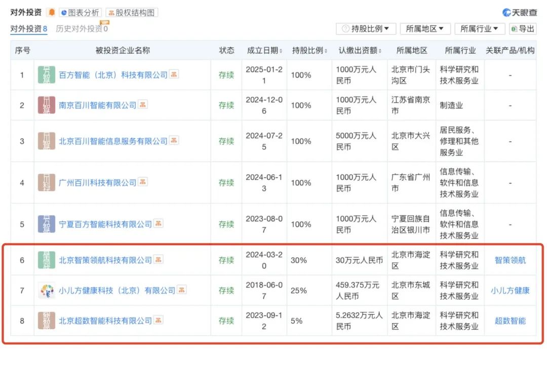Open the 所属行业 filter dropdown
The image size is (547, 392).
coord(480,29)
